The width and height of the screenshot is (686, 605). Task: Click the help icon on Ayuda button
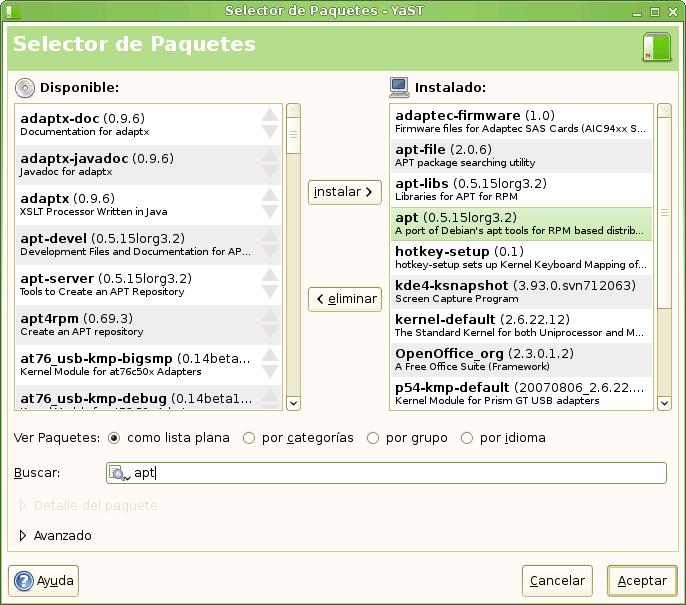24,581
